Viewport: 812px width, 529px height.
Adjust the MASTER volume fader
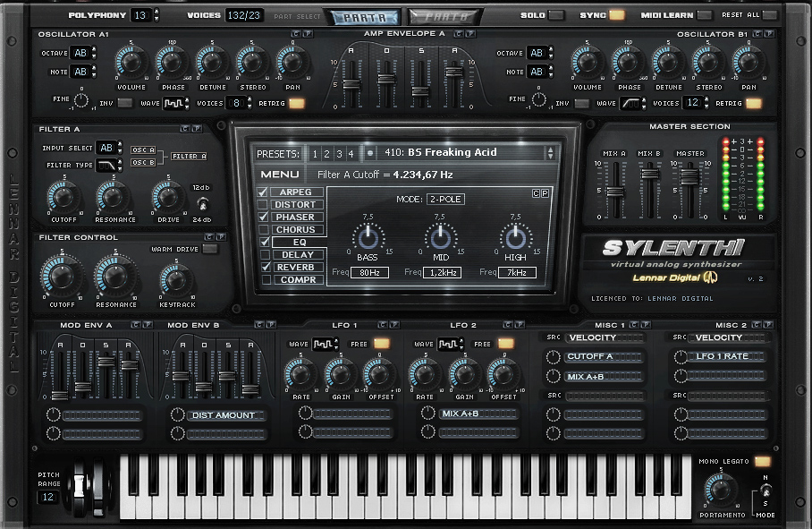(689, 176)
